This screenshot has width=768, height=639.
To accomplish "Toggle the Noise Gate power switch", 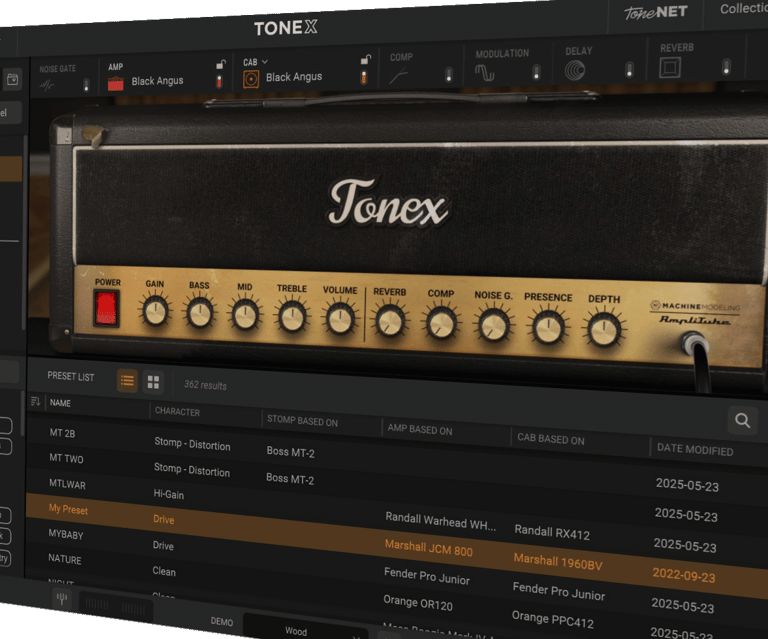I will click(x=86, y=85).
